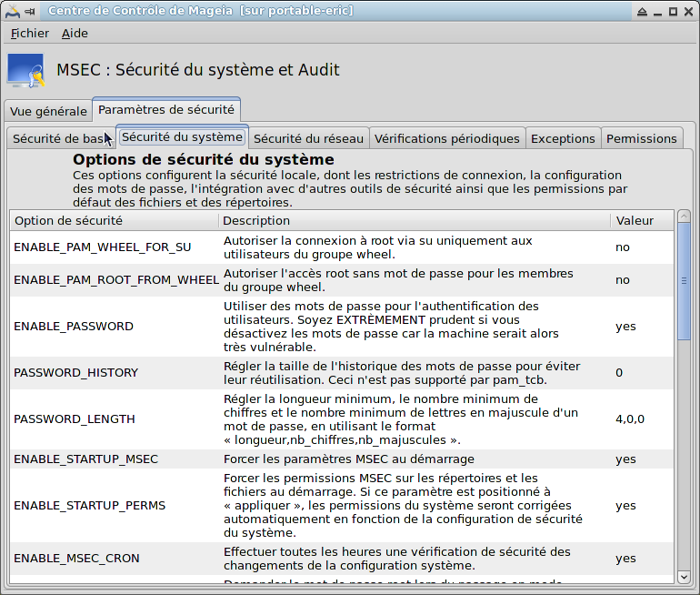Click the vertical scrollbar thumb

[684, 281]
